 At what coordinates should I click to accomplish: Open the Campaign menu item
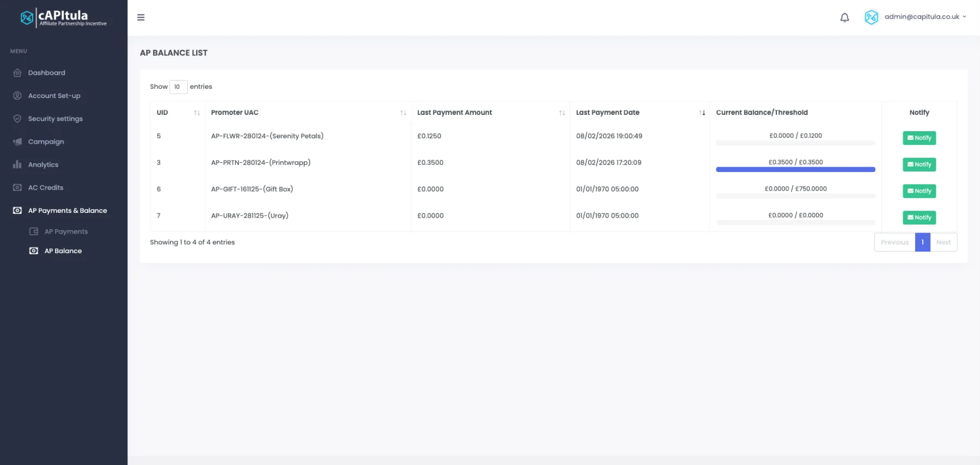click(46, 142)
